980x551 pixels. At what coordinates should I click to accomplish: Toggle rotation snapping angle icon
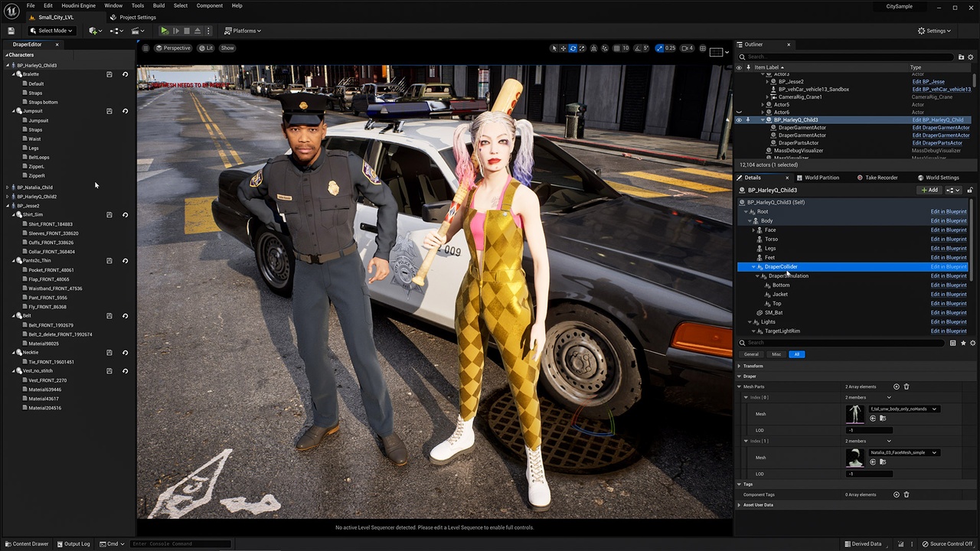coord(637,48)
